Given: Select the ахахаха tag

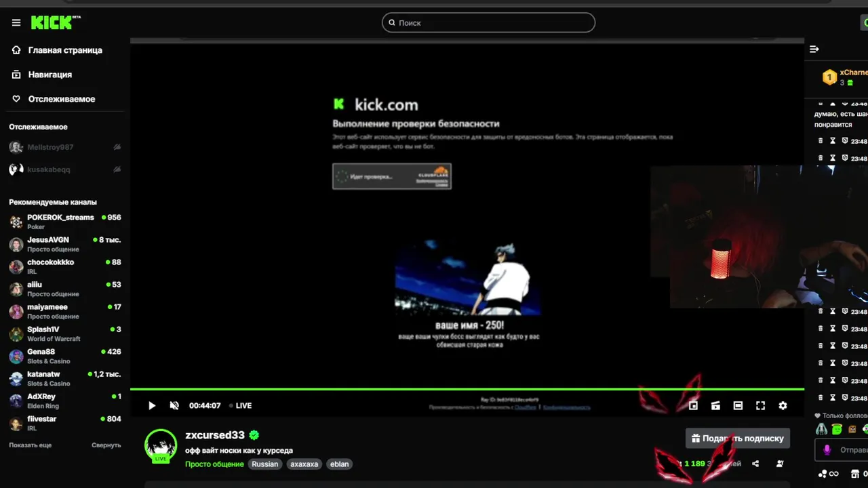Looking at the screenshot, I should point(304,464).
